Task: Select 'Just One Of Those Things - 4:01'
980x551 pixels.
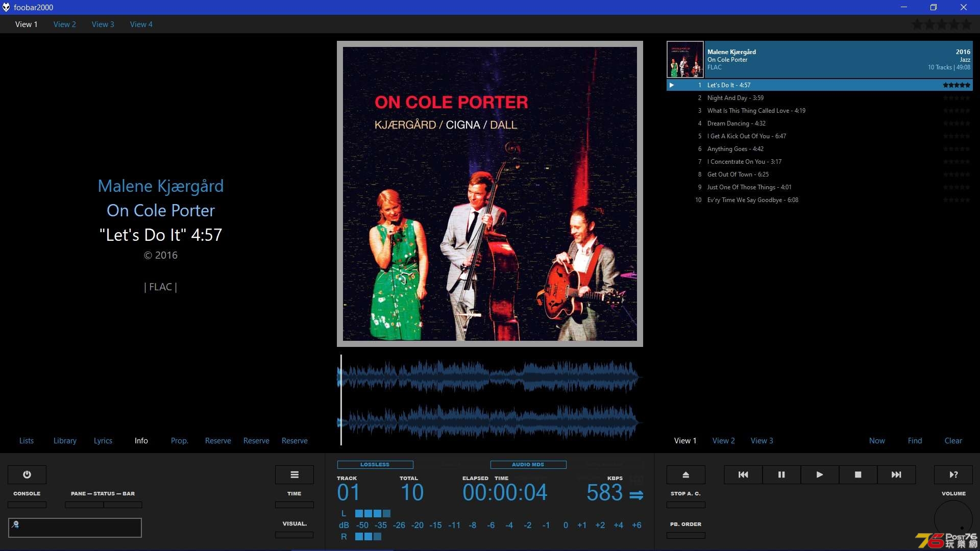Action: click(820, 187)
